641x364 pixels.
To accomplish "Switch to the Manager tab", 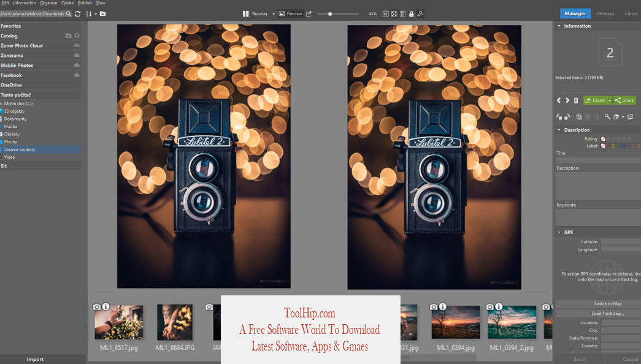I will pos(575,13).
